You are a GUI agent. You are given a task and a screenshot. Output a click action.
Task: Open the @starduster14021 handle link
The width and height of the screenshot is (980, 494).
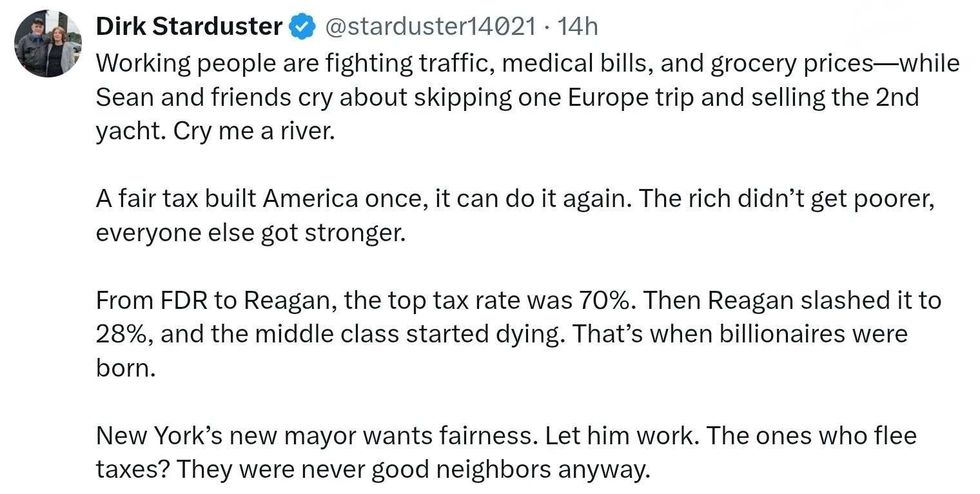[430, 27]
